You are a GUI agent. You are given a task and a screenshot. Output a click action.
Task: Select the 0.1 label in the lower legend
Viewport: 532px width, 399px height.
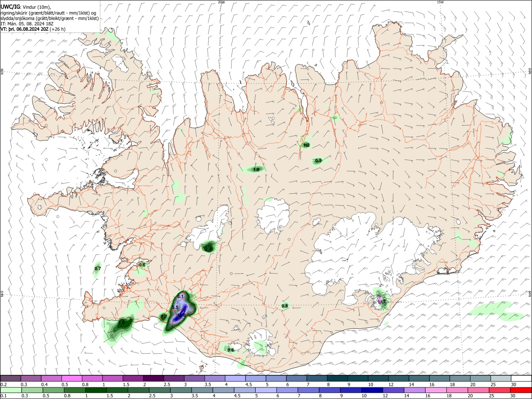click(3, 396)
